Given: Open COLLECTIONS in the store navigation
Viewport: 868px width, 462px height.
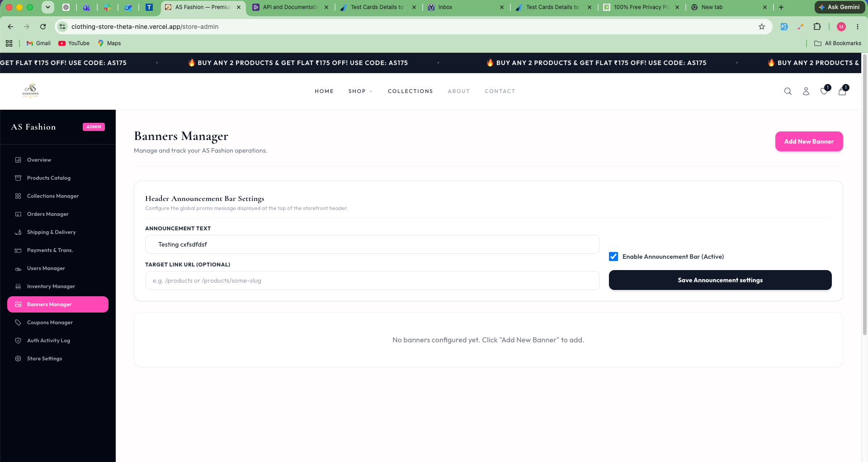Looking at the screenshot, I should point(410,91).
